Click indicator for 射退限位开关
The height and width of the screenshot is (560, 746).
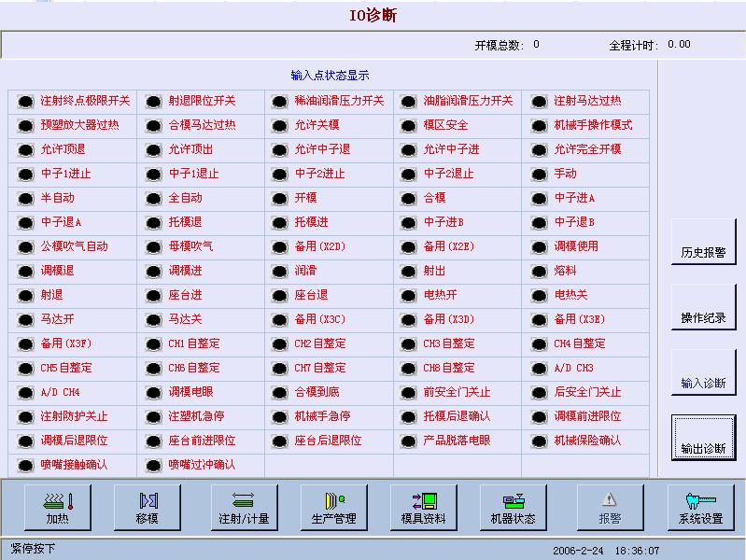point(154,102)
